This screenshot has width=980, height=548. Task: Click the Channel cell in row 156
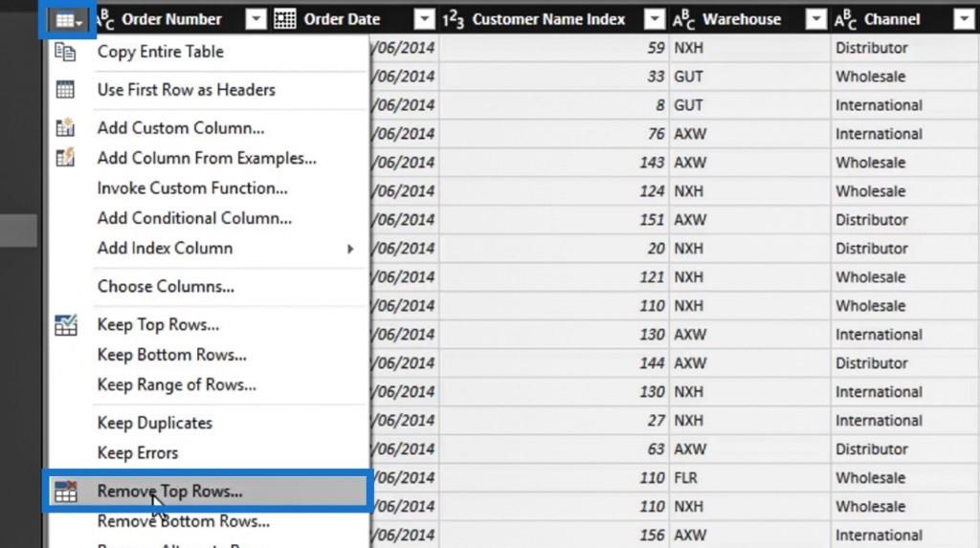point(905,536)
